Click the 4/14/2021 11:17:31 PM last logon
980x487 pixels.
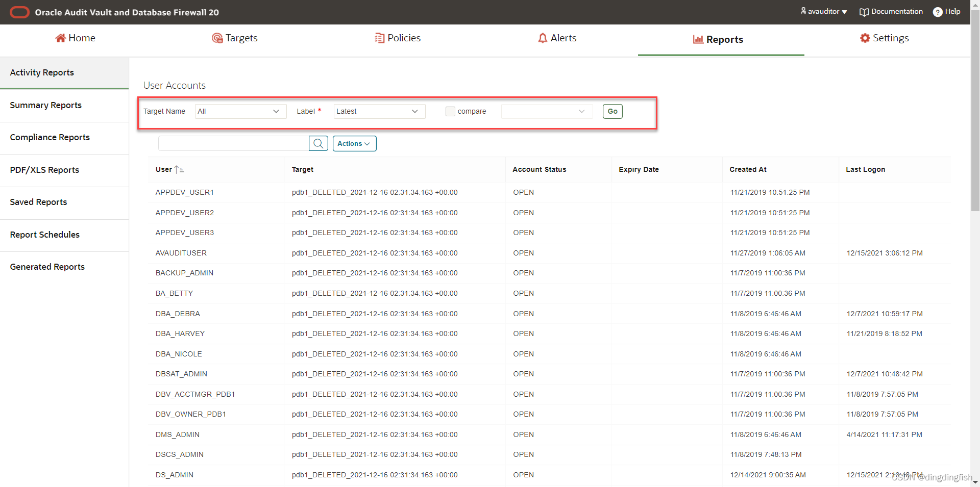[x=885, y=434]
